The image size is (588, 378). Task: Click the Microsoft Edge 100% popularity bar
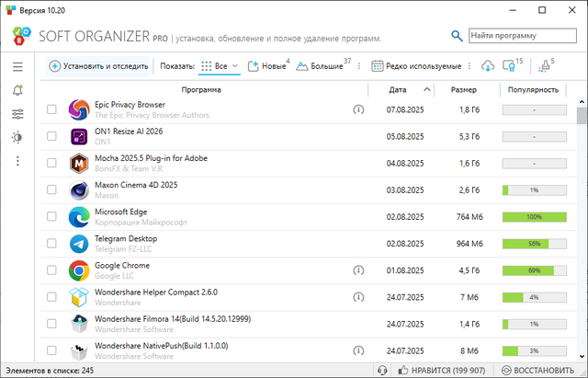(535, 217)
